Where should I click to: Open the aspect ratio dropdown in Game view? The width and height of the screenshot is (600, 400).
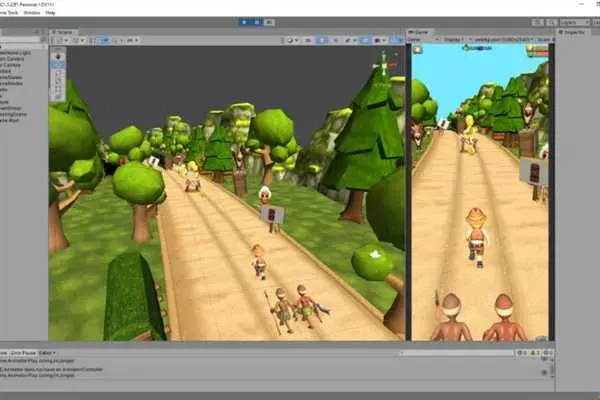pyautogui.click(x=501, y=39)
